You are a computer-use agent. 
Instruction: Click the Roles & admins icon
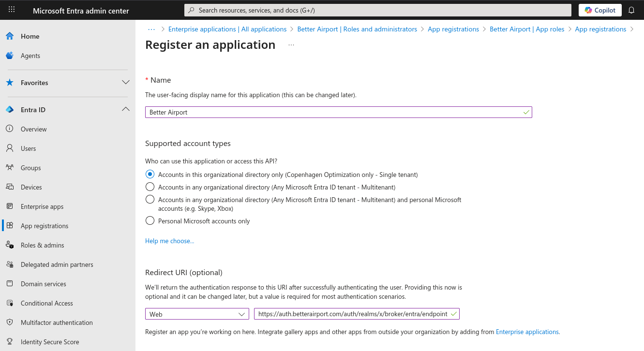point(10,245)
